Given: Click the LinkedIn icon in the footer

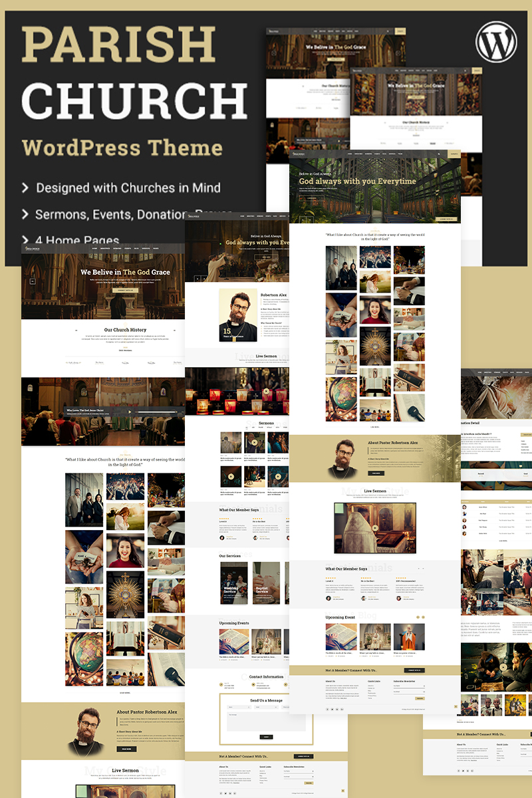Looking at the screenshot, I should (342, 709).
